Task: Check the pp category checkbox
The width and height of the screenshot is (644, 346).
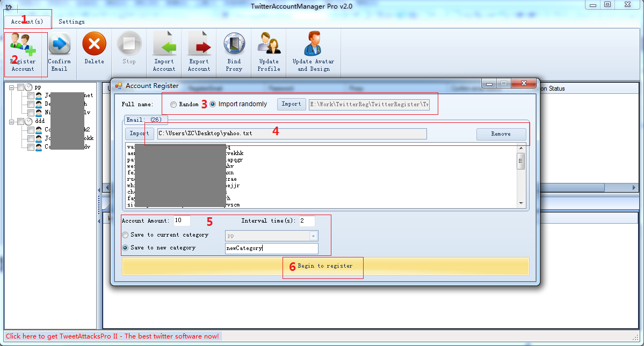Action: click(x=20, y=87)
